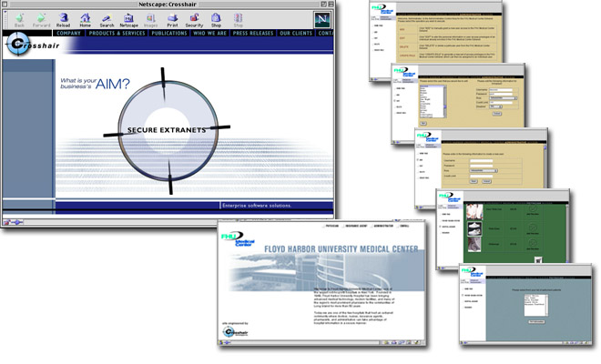Screen dimensions: 601x364
Task: Open the PUBLICATIONS menu item
Action: point(169,34)
